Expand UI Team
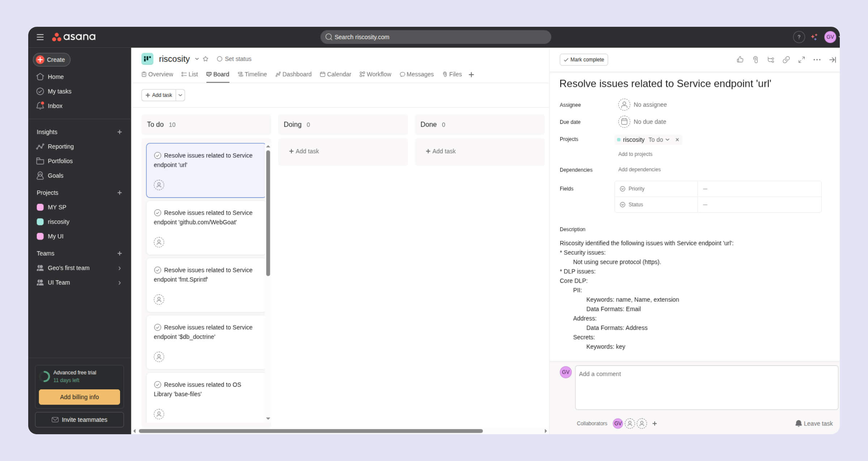Viewport: 868px width, 461px height. [x=119, y=283]
